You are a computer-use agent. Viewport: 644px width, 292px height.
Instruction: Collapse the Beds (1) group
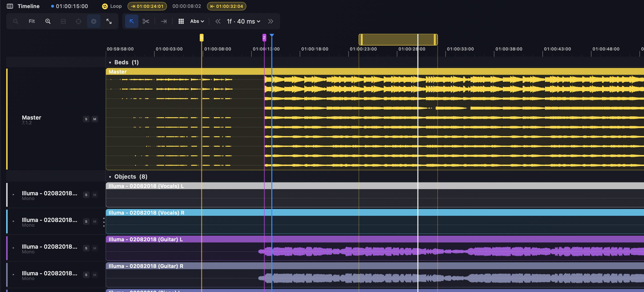click(x=110, y=63)
